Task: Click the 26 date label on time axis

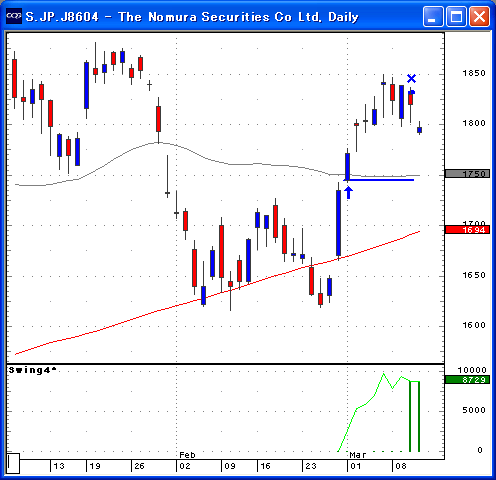Action: tap(139, 466)
